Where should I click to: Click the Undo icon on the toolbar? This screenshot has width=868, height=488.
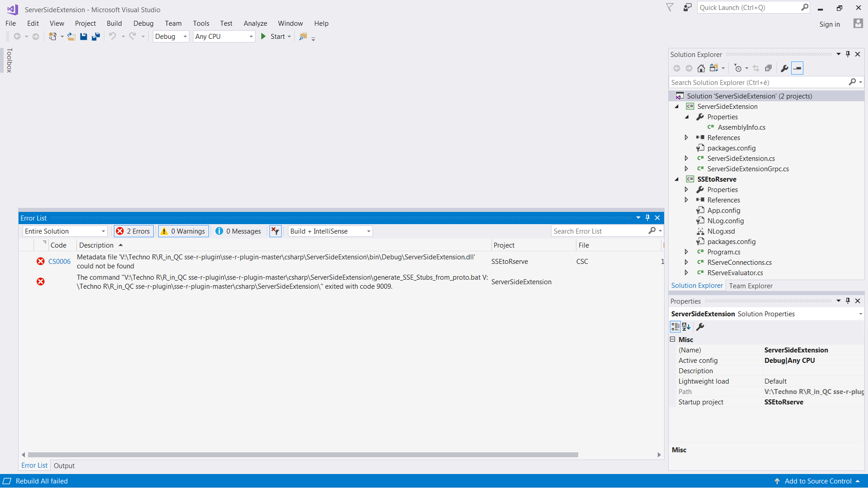tap(113, 37)
